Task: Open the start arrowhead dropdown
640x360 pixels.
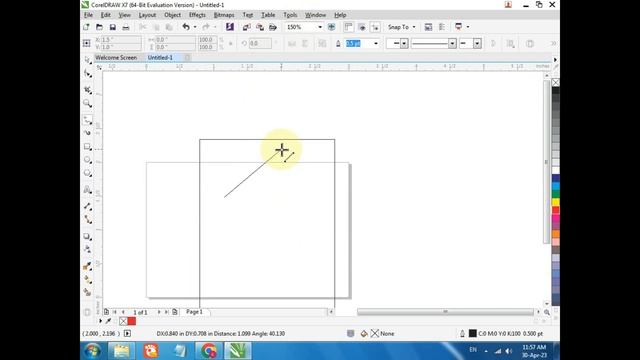Action: tap(404, 43)
